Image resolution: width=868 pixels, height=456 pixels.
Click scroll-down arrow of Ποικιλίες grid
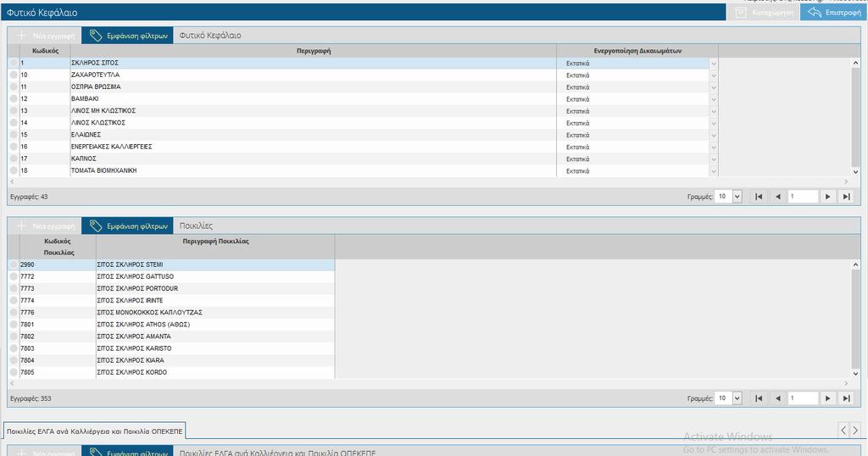(x=856, y=374)
